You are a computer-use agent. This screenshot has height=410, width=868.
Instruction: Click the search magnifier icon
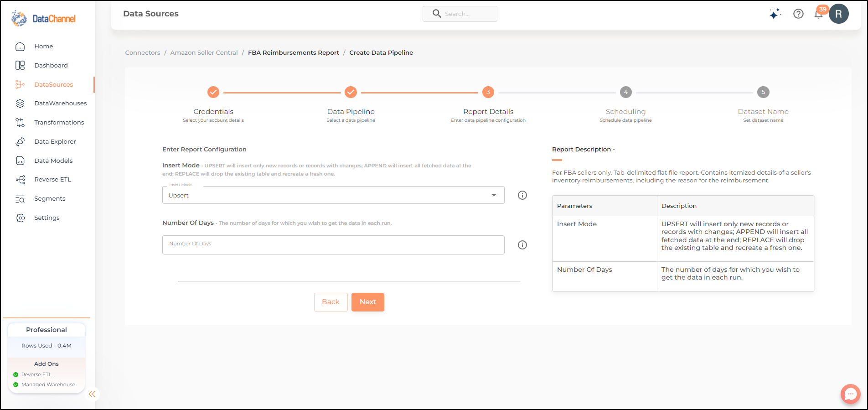coord(437,14)
